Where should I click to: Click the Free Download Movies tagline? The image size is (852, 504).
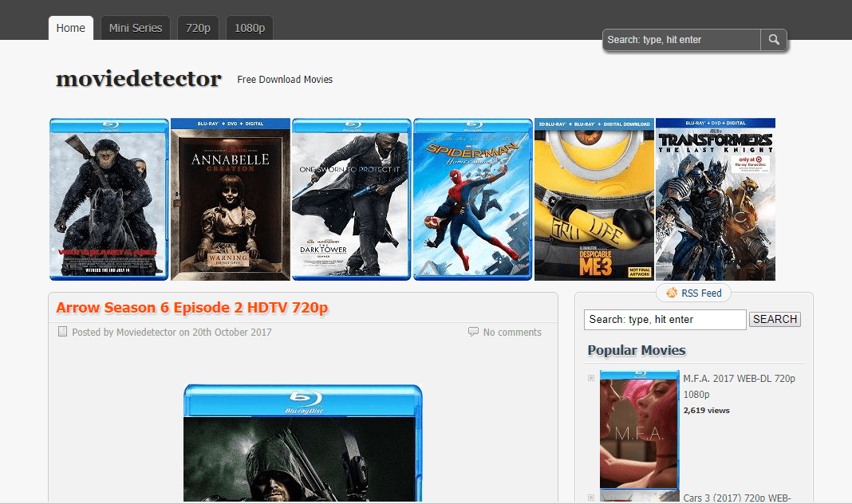click(x=285, y=80)
